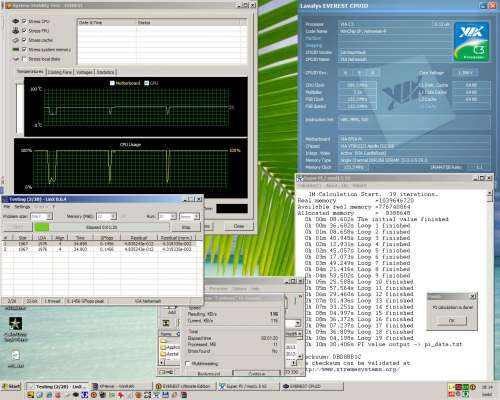Viewport: 500px width, 400px height.
Task: Open the star desktop shortcut icon
Action: (15, 324)
